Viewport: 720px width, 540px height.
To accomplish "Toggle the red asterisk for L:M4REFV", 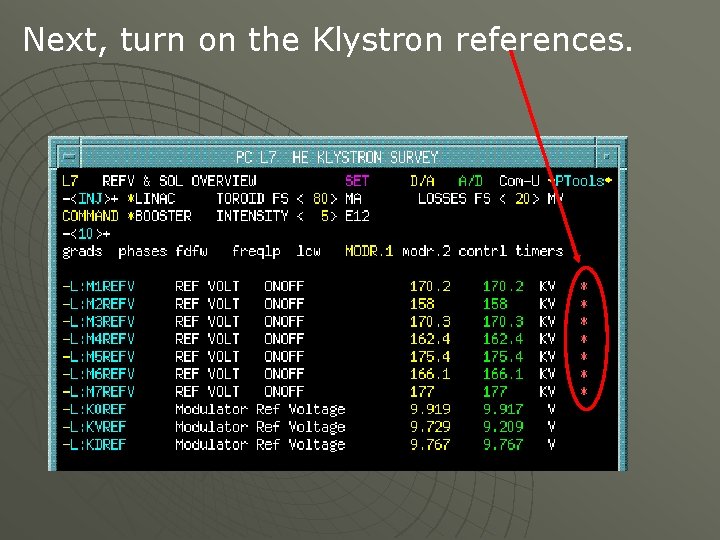I will [x=584, y=339].
